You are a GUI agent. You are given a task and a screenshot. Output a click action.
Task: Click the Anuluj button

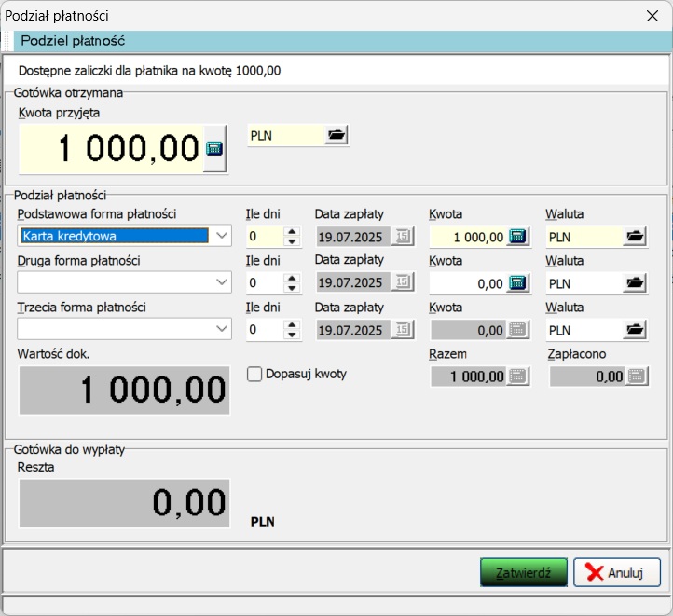point(617,573)
